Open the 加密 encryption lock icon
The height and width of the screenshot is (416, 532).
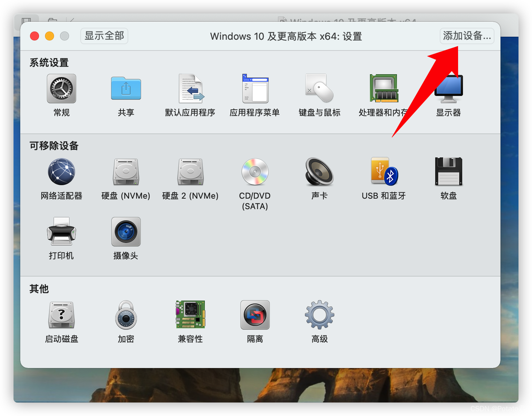point(126,315)
